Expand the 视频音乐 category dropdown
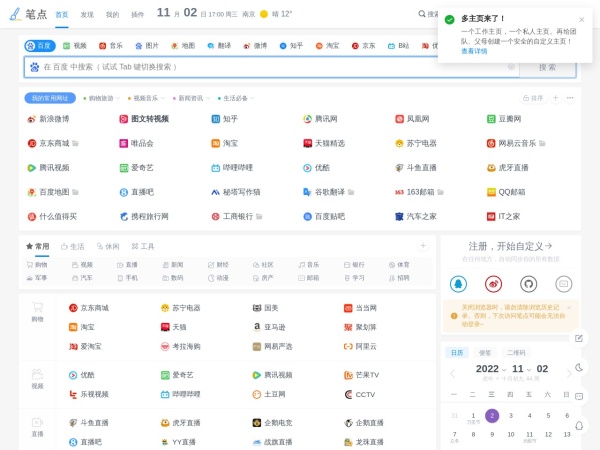 click(x=146, y=98)
